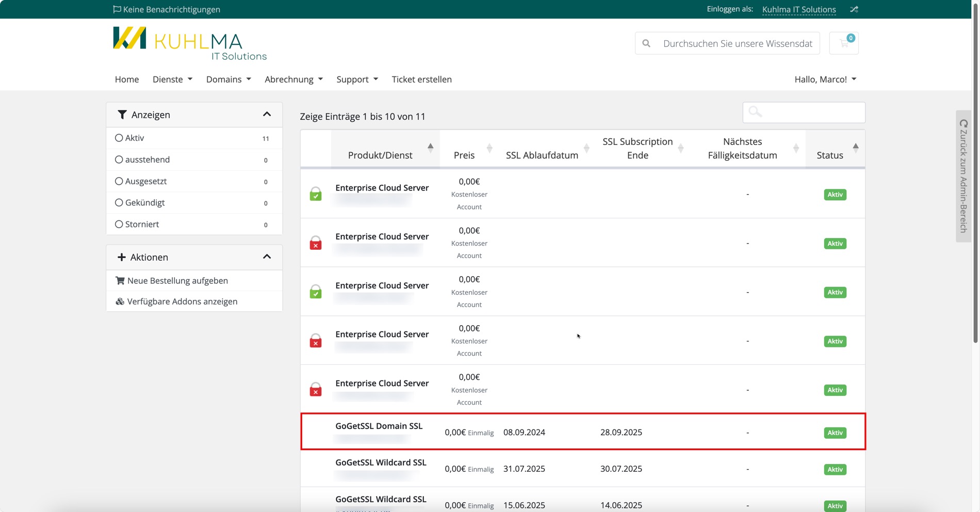
Task: Sort by SSL Ablaufdatum column arrows
Action: coord(586,148)
